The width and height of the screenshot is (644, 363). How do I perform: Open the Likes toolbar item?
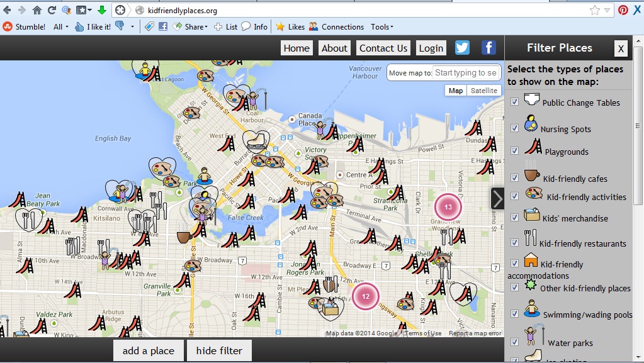[x=290, y=26]
